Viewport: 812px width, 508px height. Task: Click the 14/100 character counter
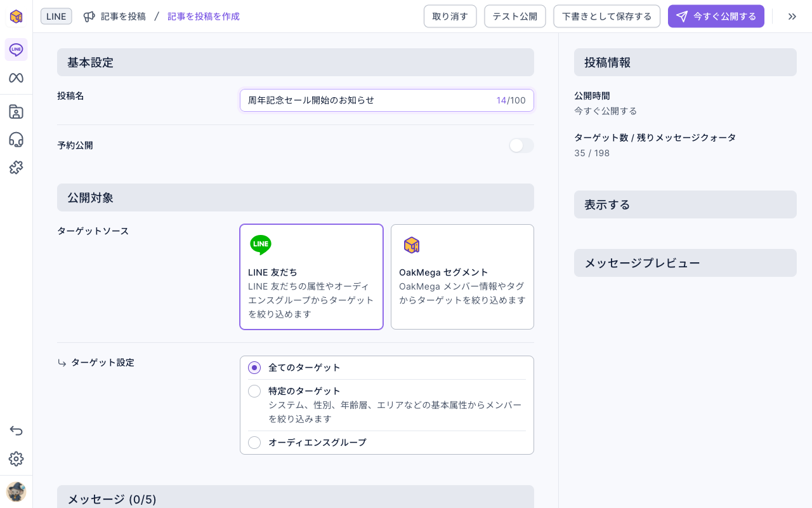[511, 100]
